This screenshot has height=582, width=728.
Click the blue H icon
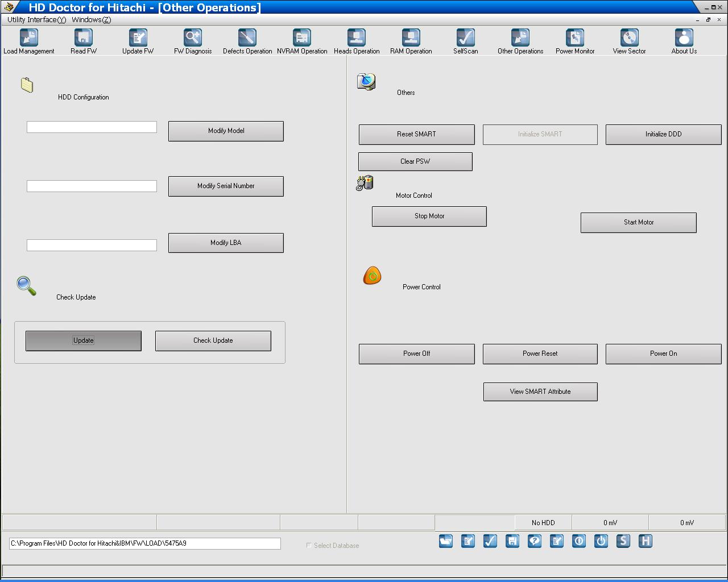tap(646, 541)
